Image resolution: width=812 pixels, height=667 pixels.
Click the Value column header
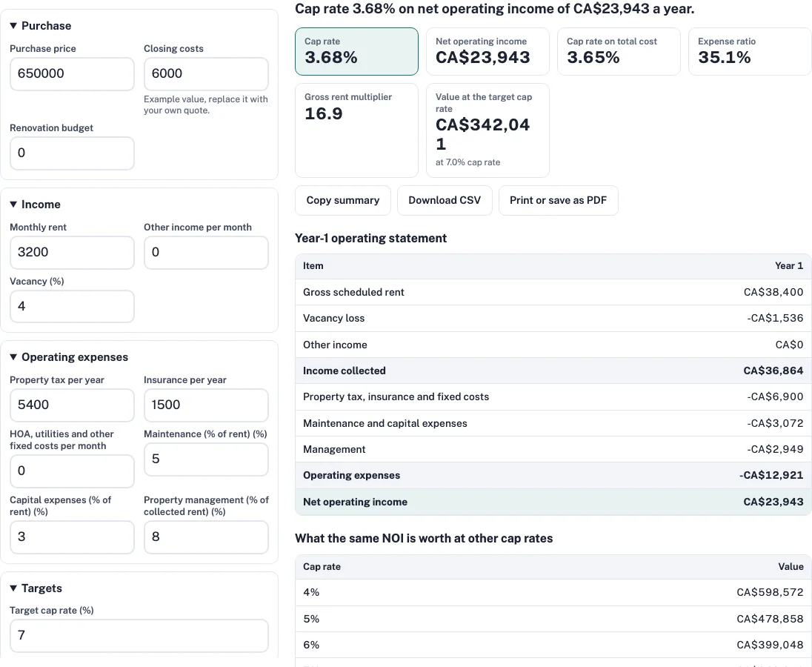point(791,566)
